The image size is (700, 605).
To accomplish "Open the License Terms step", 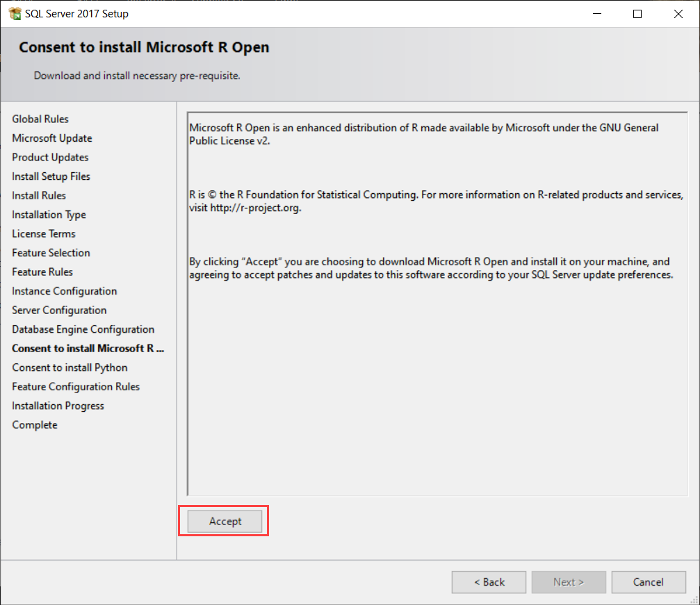I will 44,234.
